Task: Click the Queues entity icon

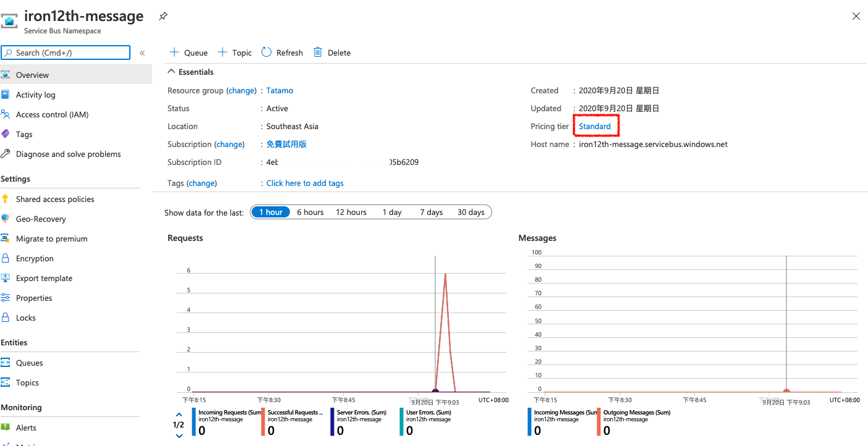Action: pos(6,363)
